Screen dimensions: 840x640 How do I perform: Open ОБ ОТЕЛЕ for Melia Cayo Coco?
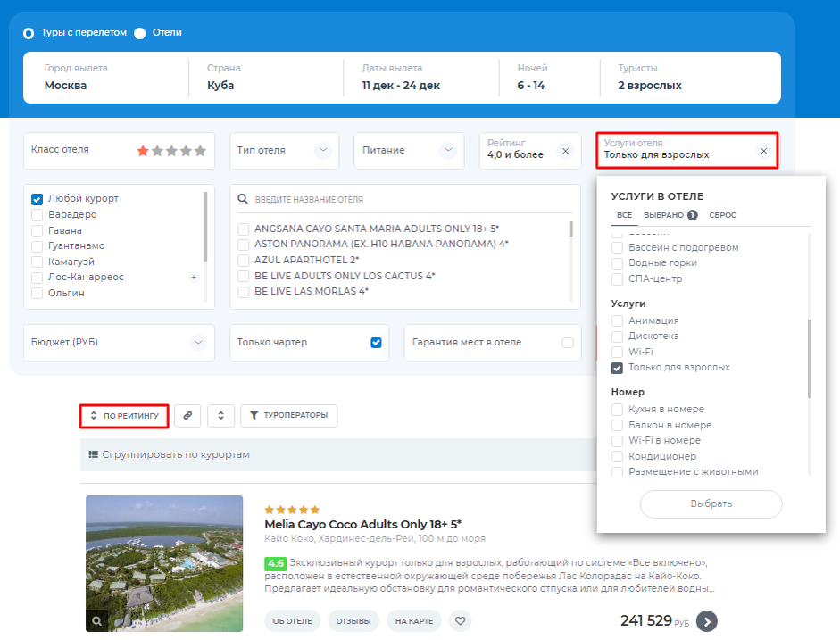coord(293,621)
